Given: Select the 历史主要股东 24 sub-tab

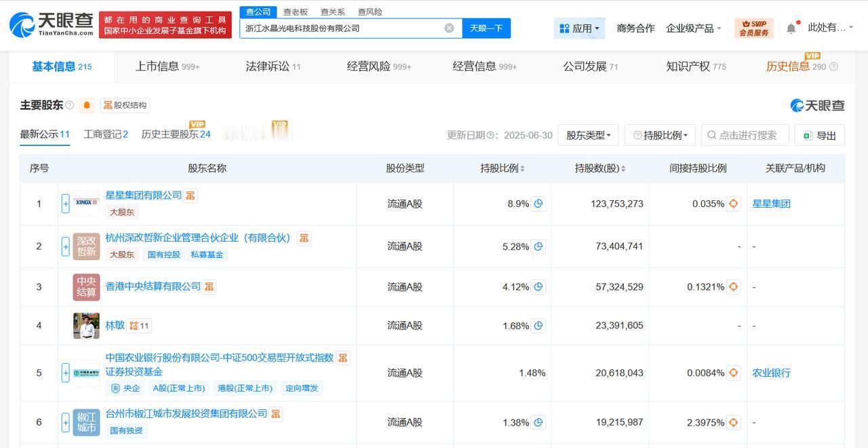Looking at the screenshot, I should tap(176, 134).
